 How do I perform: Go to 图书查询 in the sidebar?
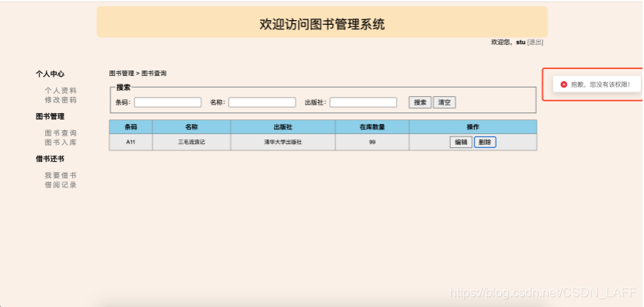[x=61, y=133]
